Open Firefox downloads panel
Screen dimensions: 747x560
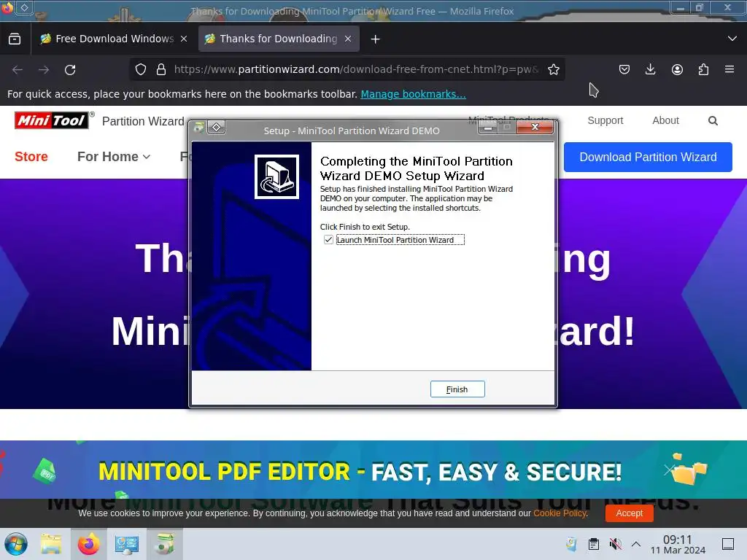[x=650, y=69]
